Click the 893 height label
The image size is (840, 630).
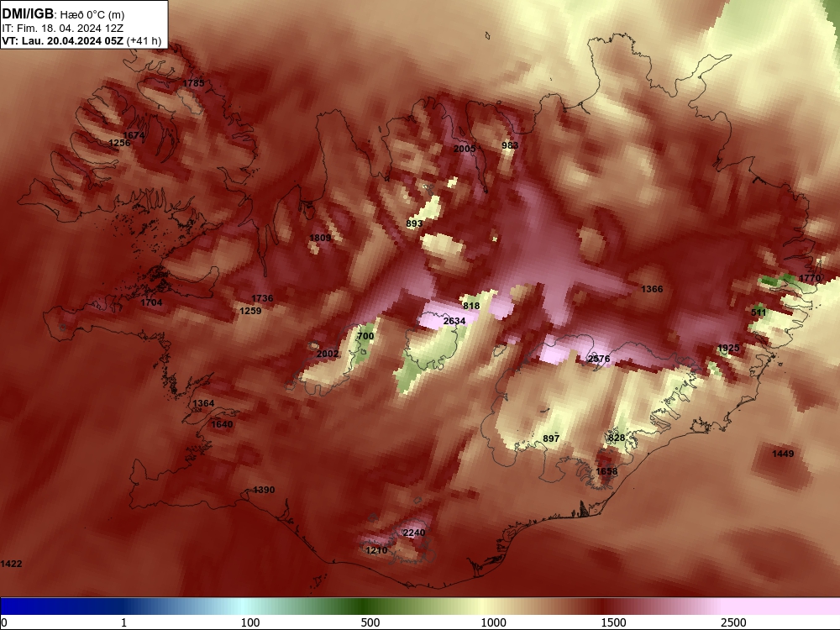point(414,224)
